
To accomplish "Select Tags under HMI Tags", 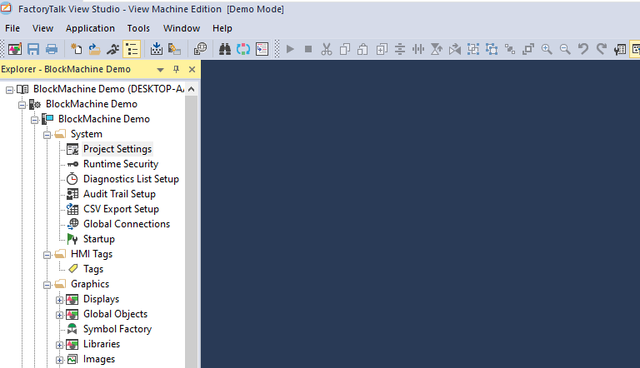I will point(93,269).
